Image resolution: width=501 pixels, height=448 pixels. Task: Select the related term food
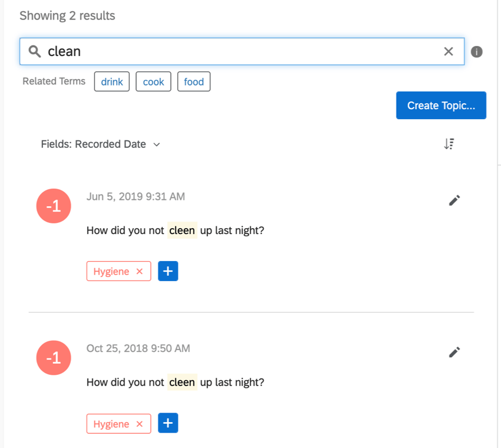tap(194, 81)
